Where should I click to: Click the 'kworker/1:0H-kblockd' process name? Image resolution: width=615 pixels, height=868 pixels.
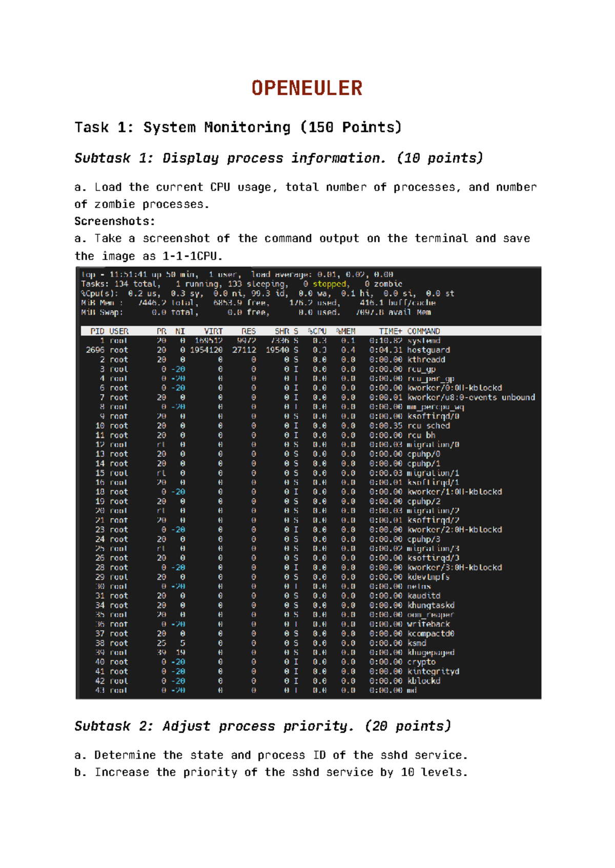pos(455,492)
